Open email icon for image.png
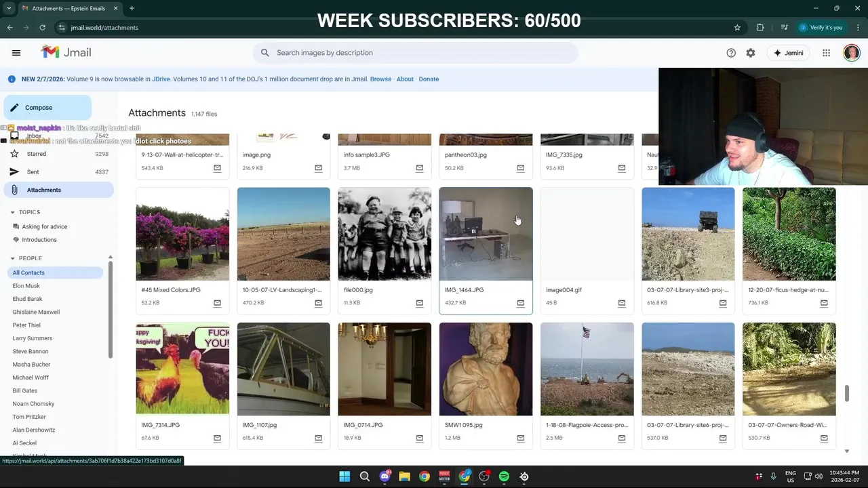868x488 pixels. coord(319,168)
